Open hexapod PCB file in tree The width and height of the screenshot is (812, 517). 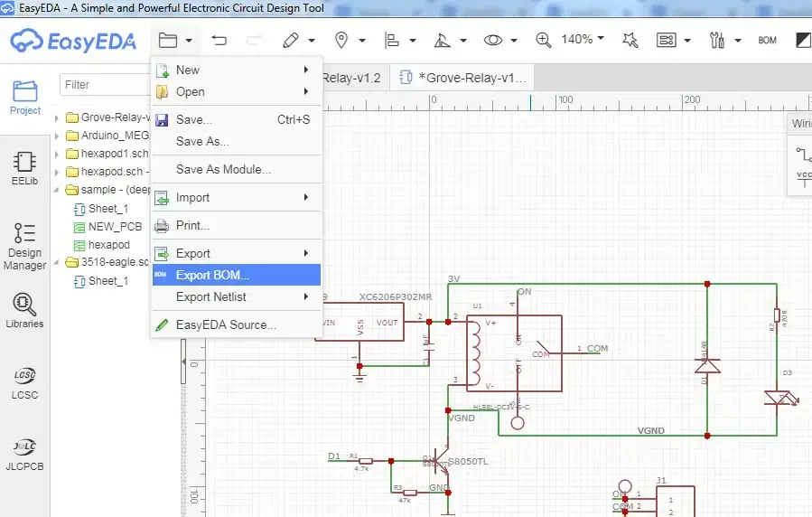tap(102, 245)
